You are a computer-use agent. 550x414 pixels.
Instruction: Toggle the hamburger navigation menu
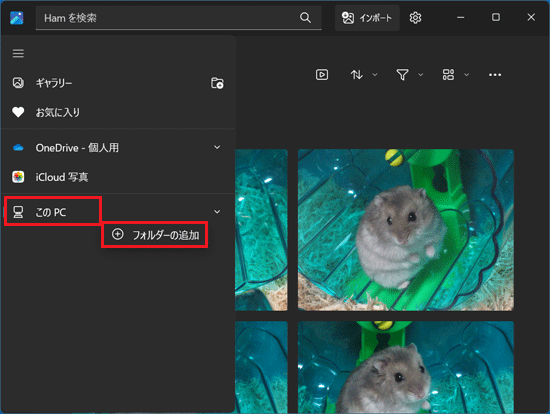click(18, 54)
